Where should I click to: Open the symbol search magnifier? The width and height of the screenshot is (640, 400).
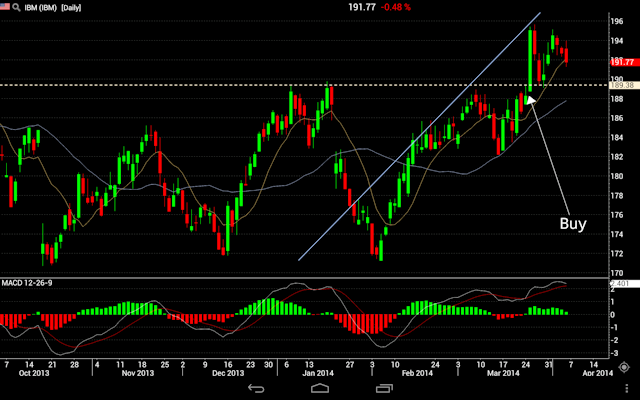[x=16, y=7]
